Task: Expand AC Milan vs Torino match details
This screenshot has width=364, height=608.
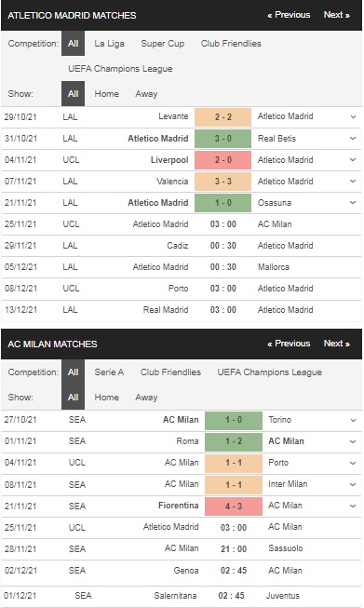Action: point(353,420)
